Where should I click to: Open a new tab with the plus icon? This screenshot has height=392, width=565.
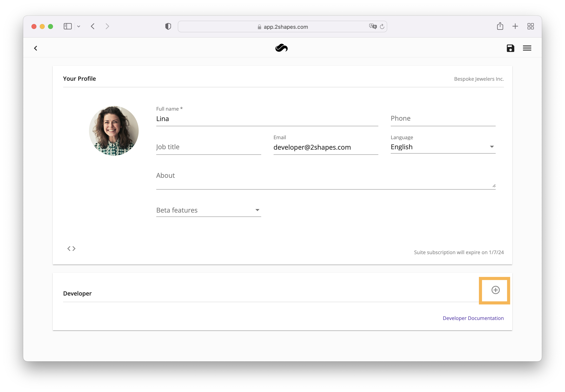tap(515, 26)
